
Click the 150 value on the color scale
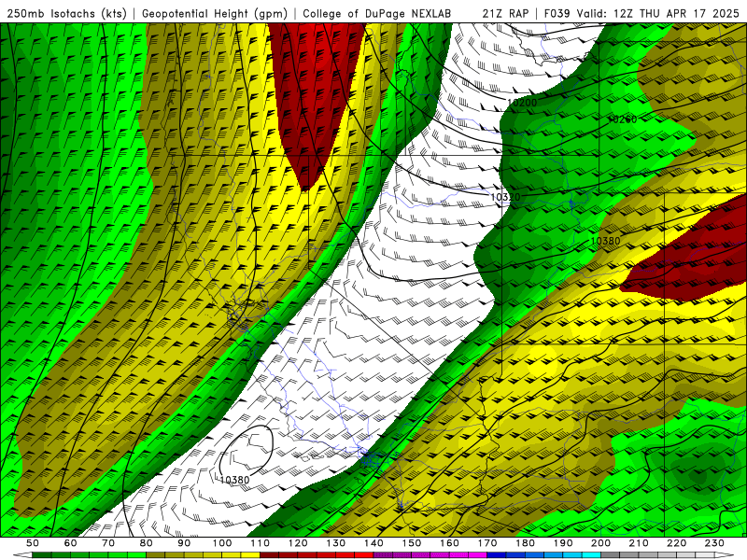click(412, 543)
